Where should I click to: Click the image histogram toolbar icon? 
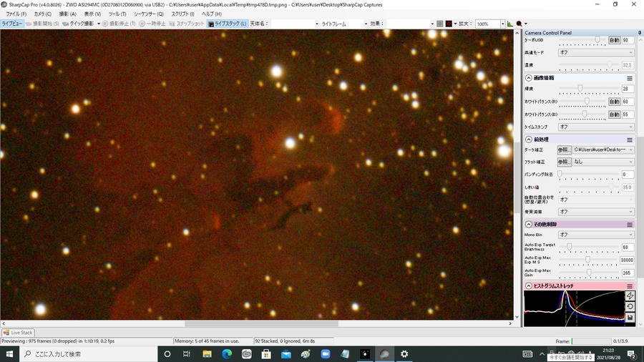coord(509,24)
